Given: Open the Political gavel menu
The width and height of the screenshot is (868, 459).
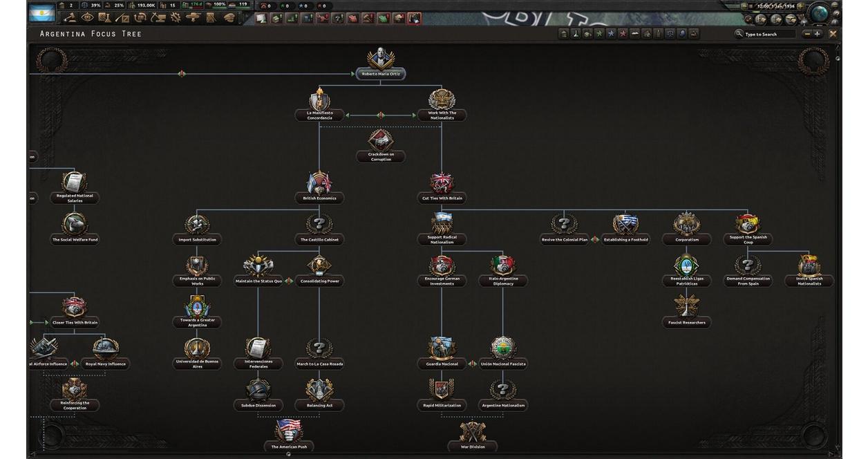Looking at the screenshot, I should click(x=70, y=17).
